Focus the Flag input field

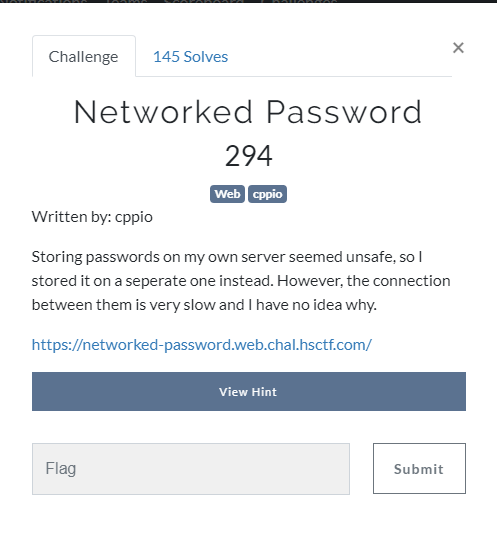[x=191, y=469]
